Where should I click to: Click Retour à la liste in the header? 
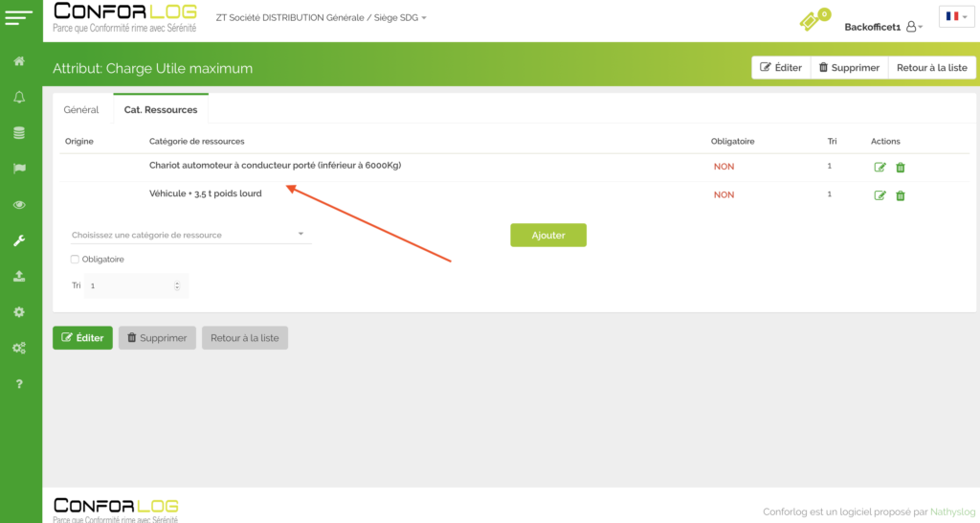[931, 68]
